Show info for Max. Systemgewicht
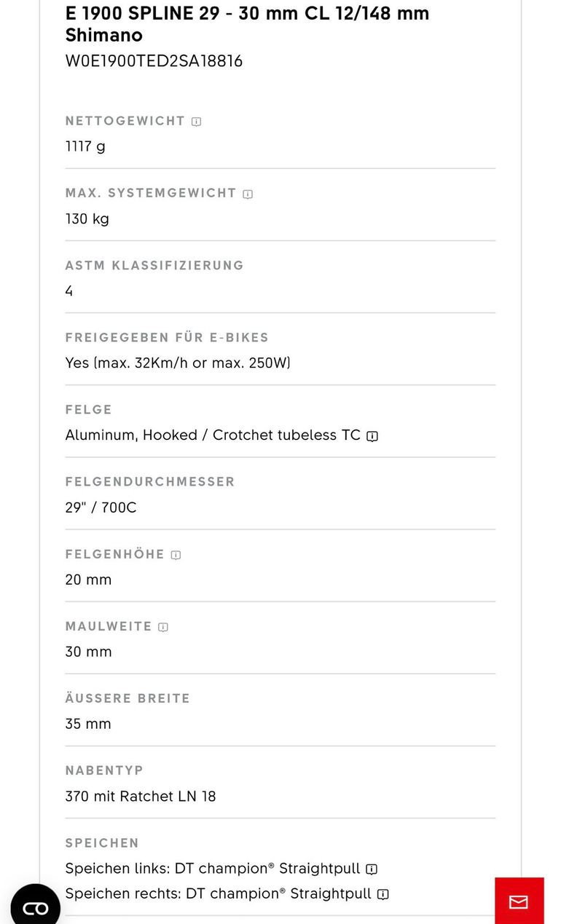561x924 pixels. [248, 194]
